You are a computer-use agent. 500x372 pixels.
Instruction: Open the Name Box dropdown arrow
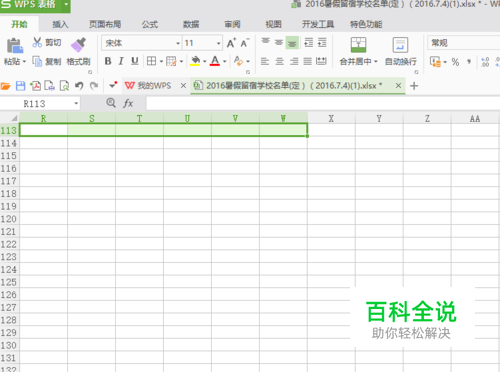click(x=76, y=104)
